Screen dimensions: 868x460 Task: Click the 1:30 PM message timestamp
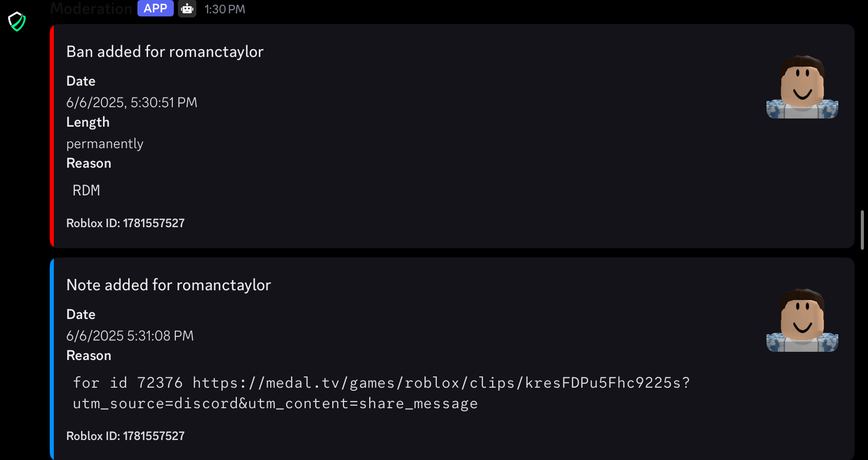[225, 9]
